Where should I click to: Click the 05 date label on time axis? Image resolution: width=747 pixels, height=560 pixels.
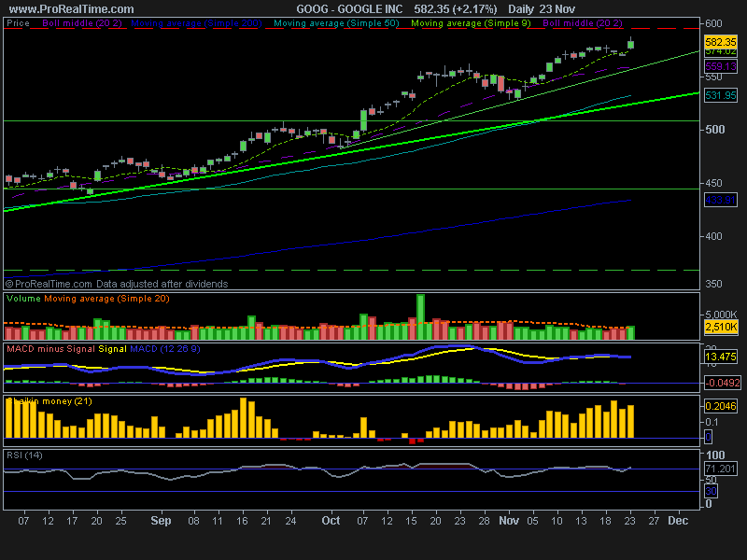pos(532,521)
